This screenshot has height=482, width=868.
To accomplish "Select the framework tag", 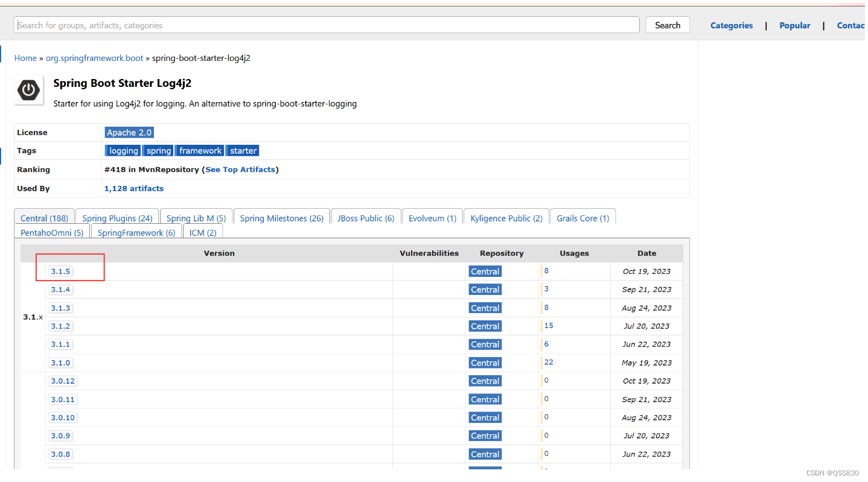I will (200, 151).
